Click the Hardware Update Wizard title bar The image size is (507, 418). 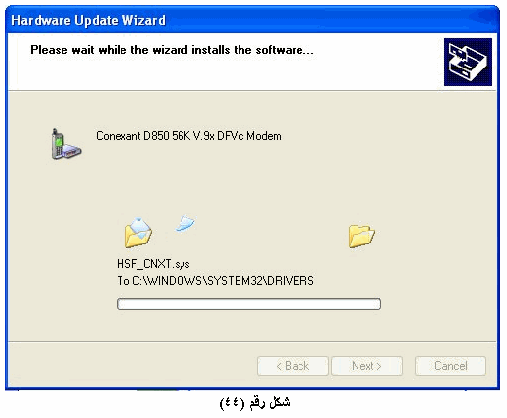252,20
